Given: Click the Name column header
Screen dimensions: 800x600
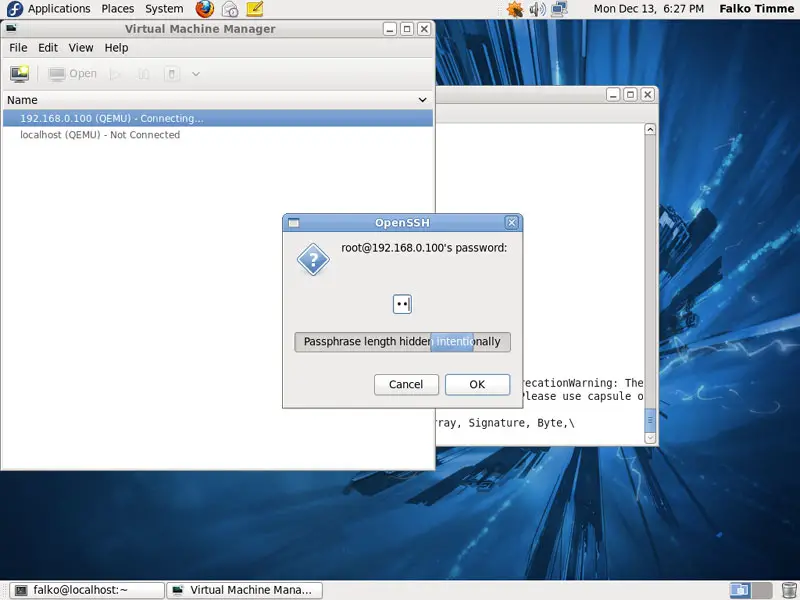Looking at the screenshot, I should pos(218,100).
